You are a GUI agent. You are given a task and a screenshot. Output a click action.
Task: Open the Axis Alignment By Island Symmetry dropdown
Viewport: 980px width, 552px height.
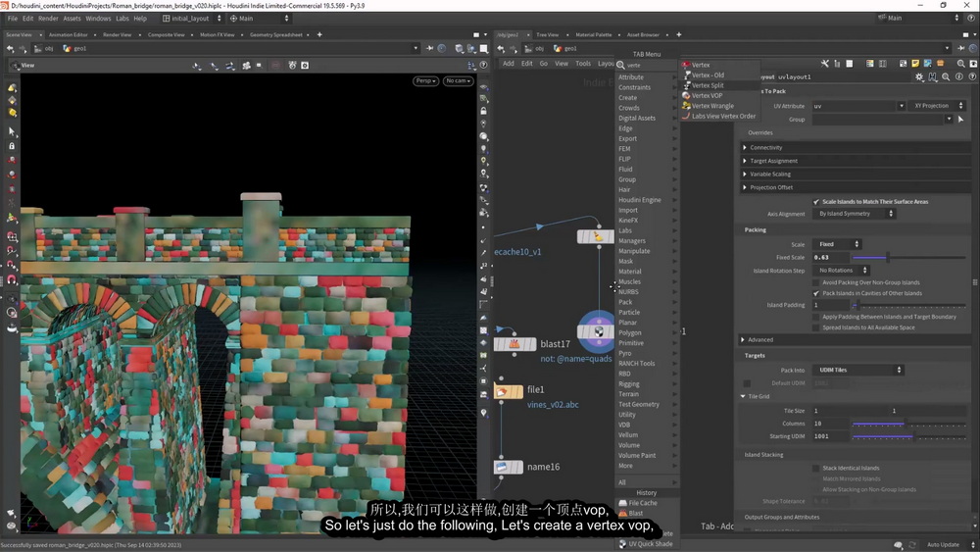point(854,214)
